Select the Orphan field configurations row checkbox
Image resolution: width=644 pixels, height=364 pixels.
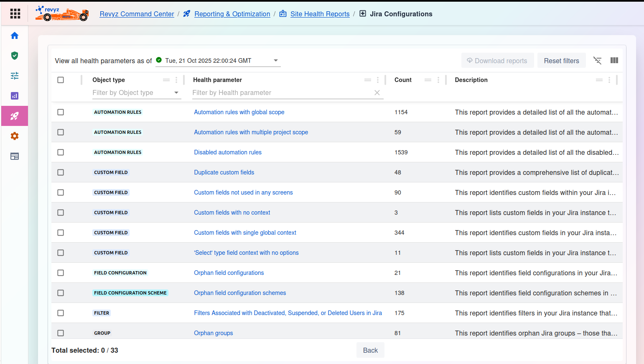click(x=61, y=273)
